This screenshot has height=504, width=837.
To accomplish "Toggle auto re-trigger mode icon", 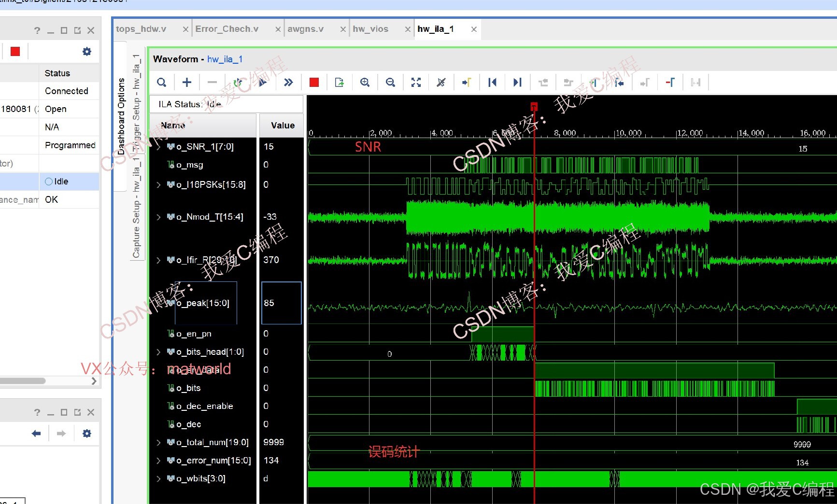I will [x=237, y=83].
